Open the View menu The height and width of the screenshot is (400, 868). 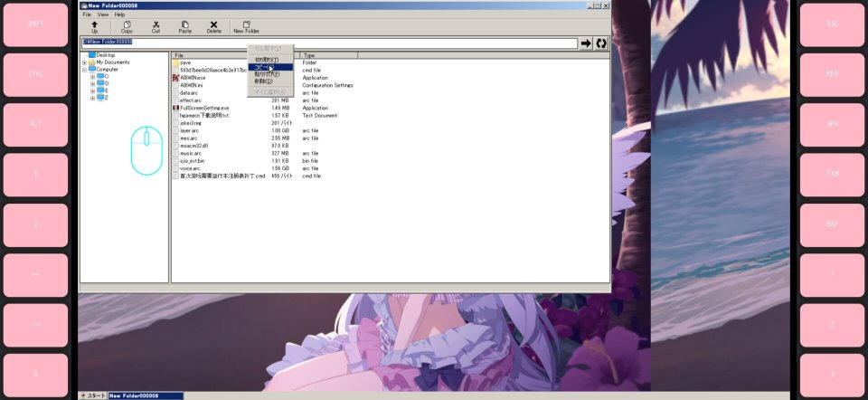[103, 14]
